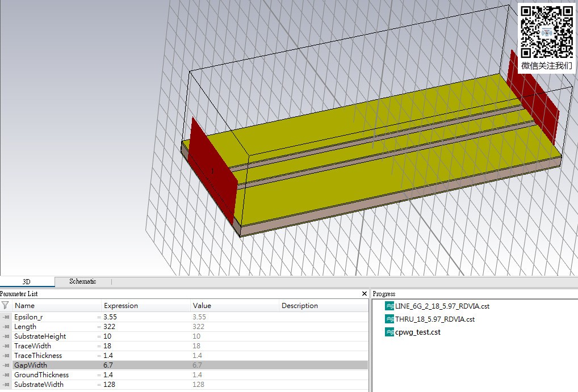578x392 pixels.
Task: Edit the SubstrateHeight expression 10
Action: pos(107,336)
